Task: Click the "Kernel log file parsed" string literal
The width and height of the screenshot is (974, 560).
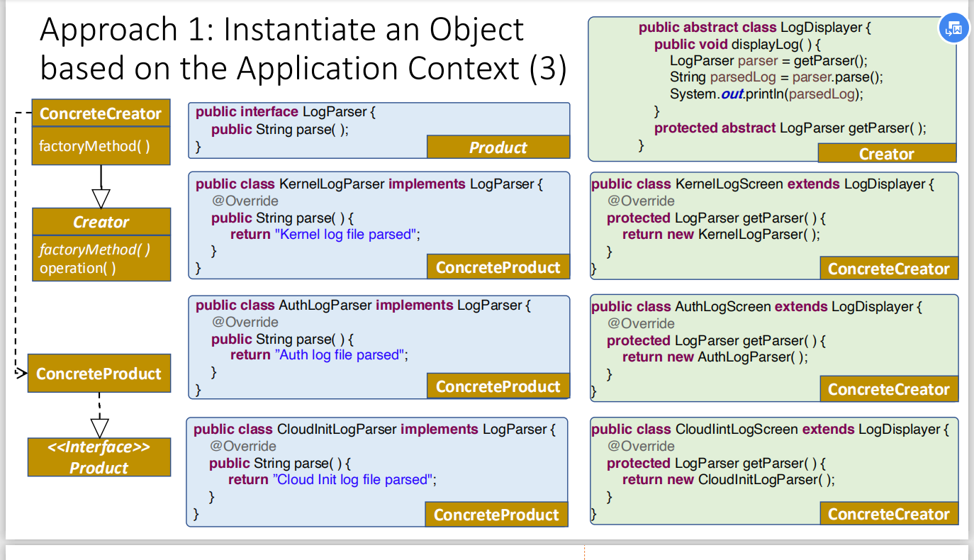Action: (x=345, y=234)
